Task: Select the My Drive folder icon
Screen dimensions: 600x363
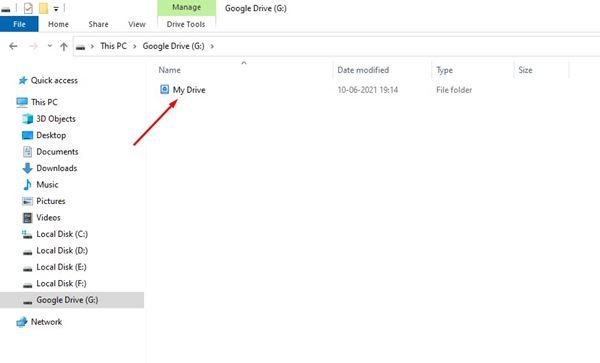Action: (x=164, y=90)
